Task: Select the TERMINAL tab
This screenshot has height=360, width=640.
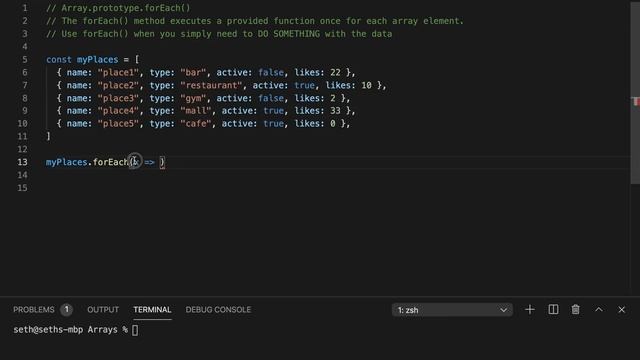Action: [152, 310]
